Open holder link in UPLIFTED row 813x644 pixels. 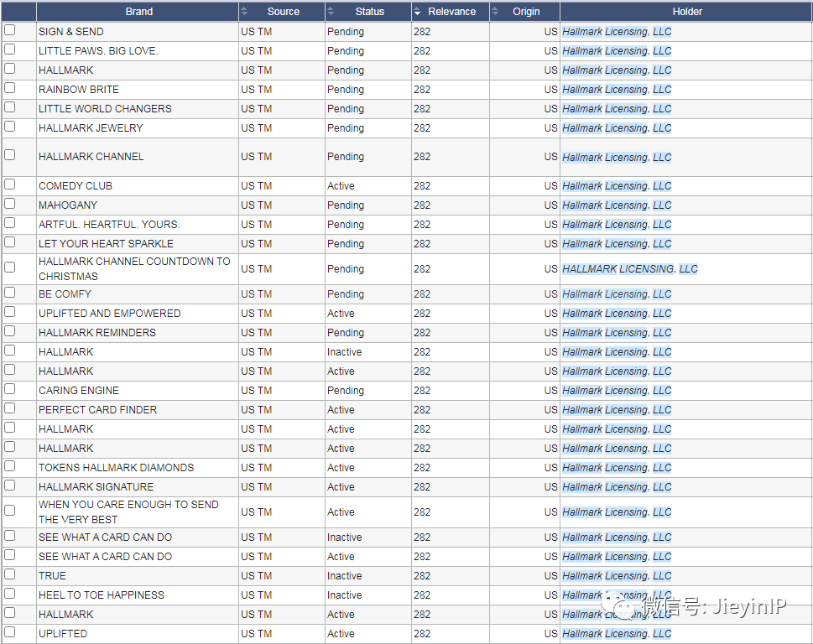click(617, 634)
